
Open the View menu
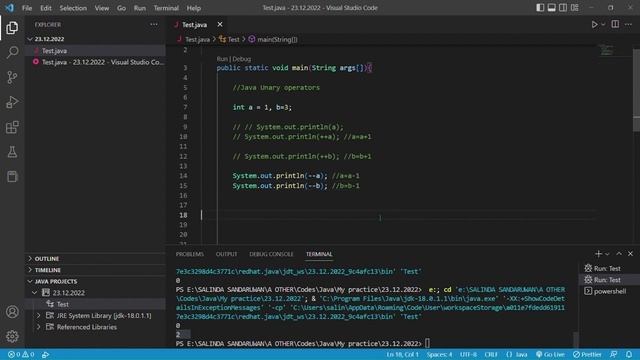click(x=102, y=8)
